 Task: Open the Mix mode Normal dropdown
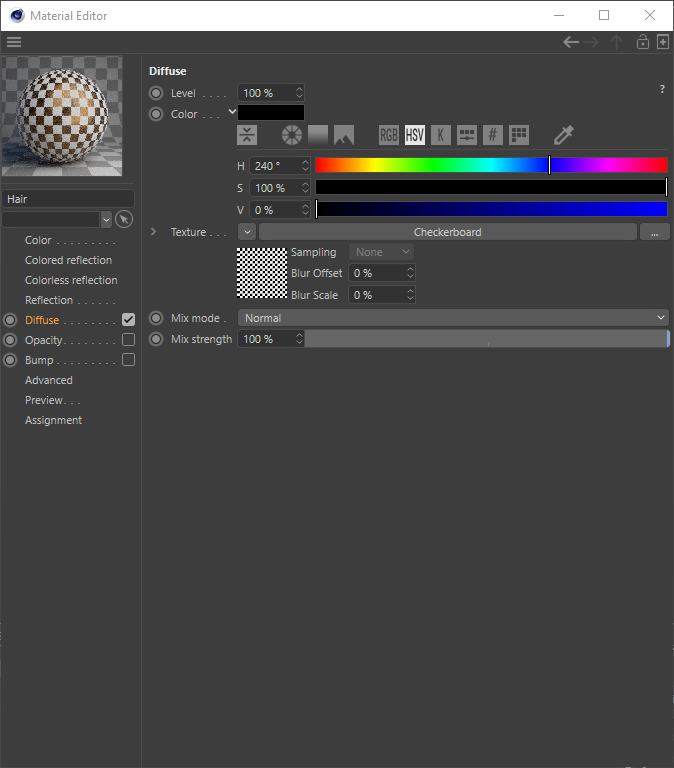[x=453, y=318]
